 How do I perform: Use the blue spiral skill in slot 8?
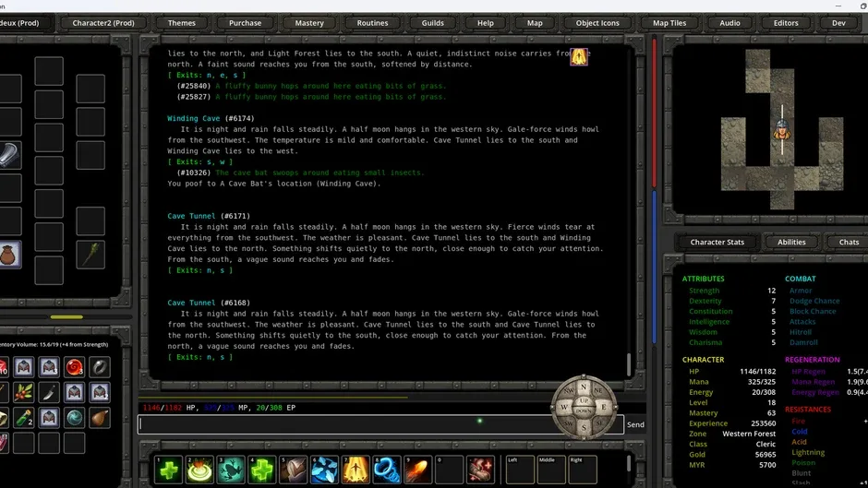386,470
